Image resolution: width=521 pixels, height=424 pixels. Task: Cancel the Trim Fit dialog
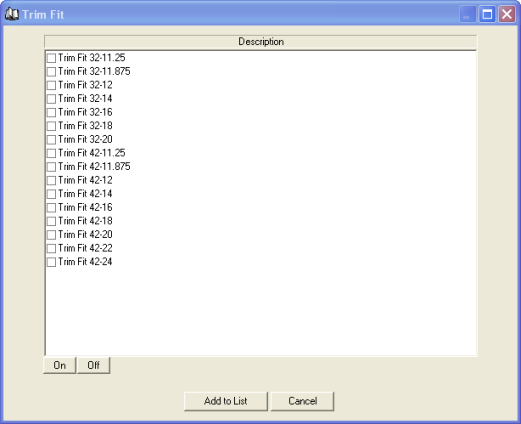tap(302, 401)
